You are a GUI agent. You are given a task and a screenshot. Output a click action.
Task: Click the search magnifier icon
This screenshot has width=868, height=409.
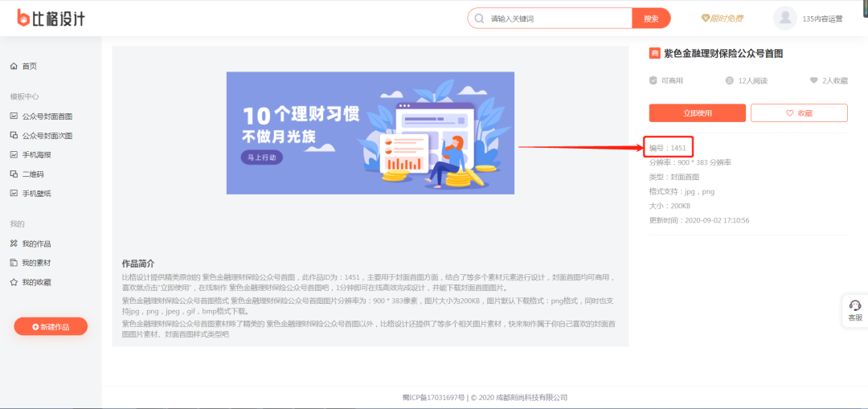tap(479, 18)
